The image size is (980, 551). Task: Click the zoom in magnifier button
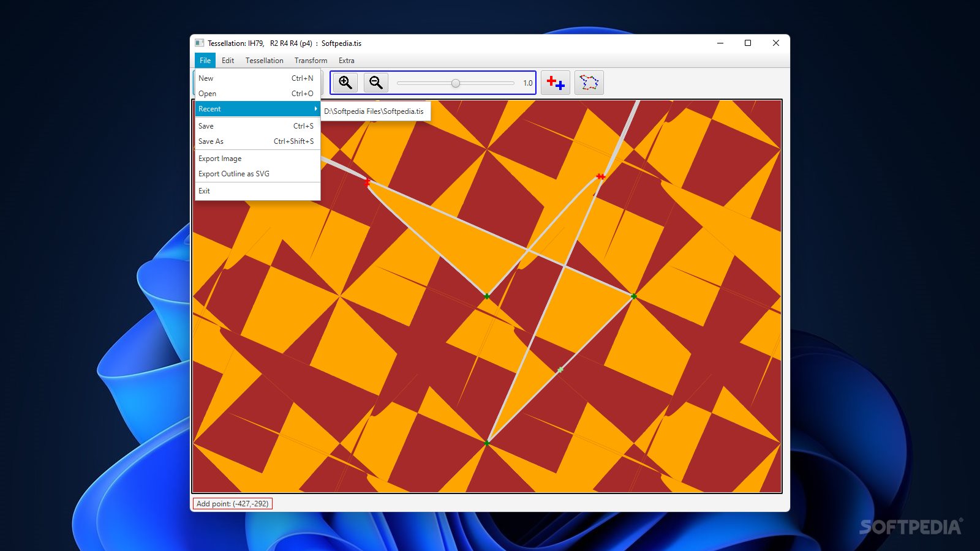tap(345, 83)
